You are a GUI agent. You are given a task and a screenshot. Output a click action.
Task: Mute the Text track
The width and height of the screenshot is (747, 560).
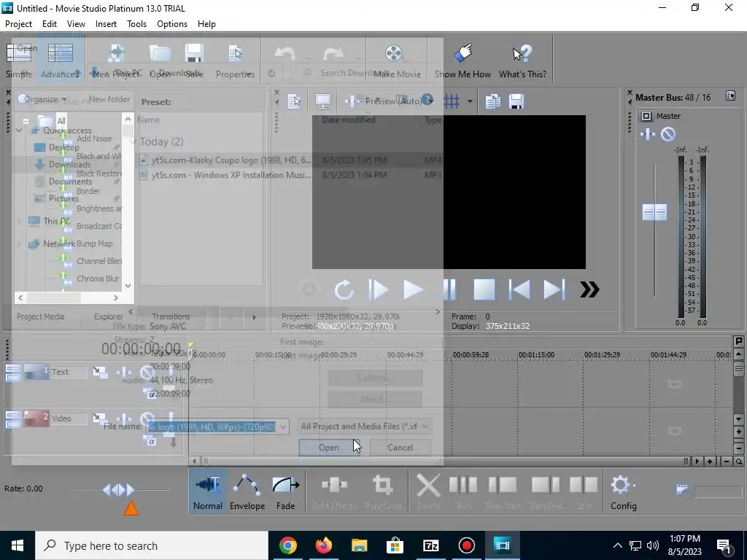click(147, 372)
